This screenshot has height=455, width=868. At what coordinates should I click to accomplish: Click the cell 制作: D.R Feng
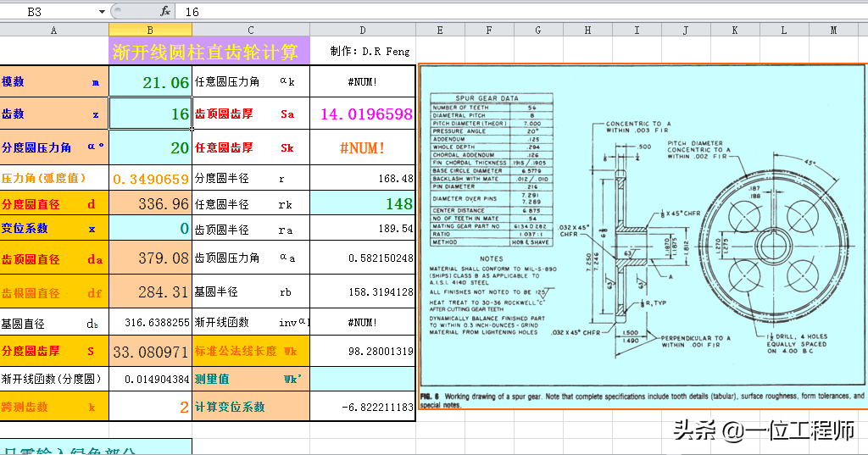(363, 51)
